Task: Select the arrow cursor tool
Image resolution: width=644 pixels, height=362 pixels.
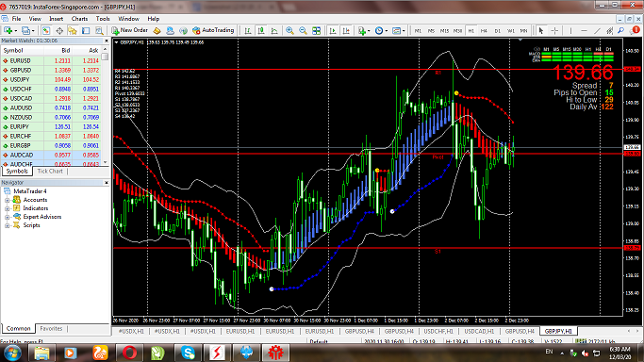Action: coord(541,31)
